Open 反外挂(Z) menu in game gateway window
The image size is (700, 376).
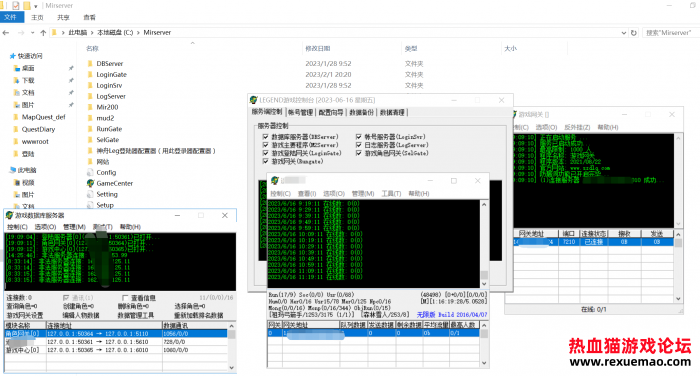pyautogui.click(x=577, y=127)
